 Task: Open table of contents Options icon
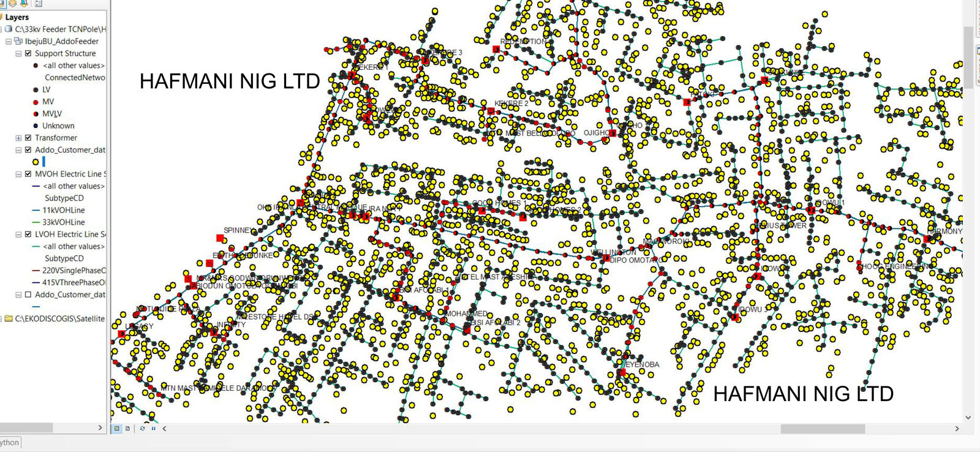click(38, 3)
